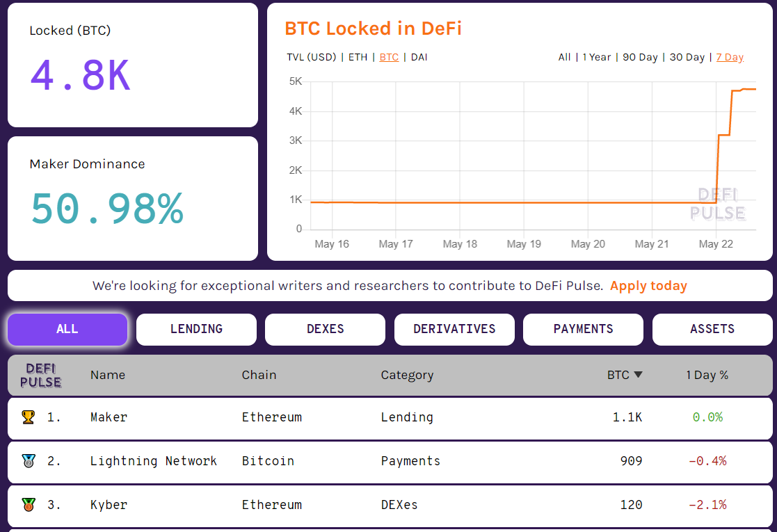Show the All time chart range
777x532 pixels.
(564, 57)
